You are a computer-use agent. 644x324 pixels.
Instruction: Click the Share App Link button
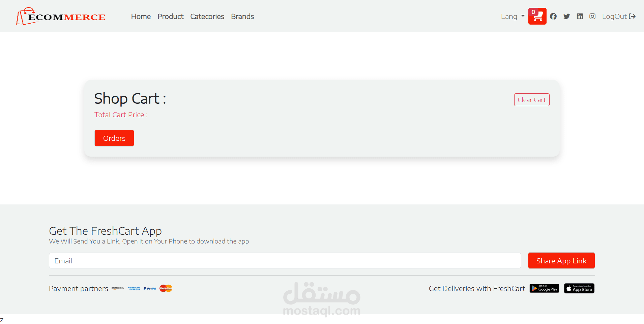point(561,261)
